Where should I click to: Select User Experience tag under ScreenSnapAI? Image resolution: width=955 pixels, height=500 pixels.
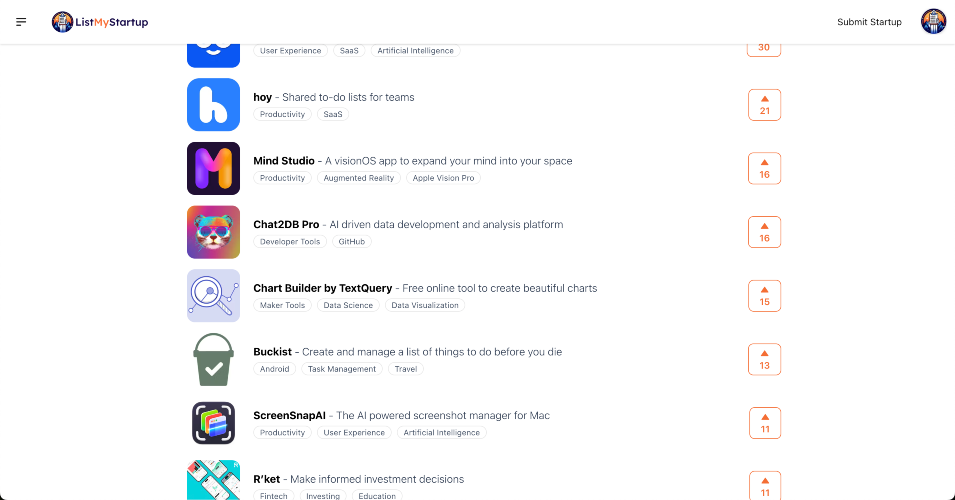point(354,432)
